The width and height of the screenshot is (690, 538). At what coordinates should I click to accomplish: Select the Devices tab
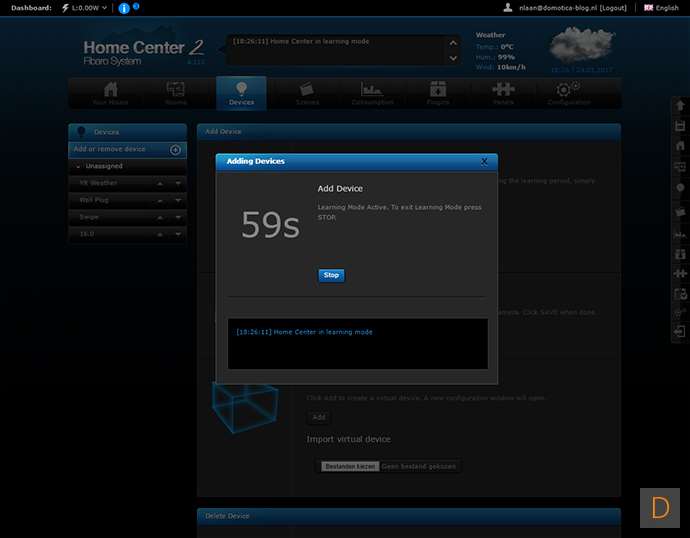point(241,93)
